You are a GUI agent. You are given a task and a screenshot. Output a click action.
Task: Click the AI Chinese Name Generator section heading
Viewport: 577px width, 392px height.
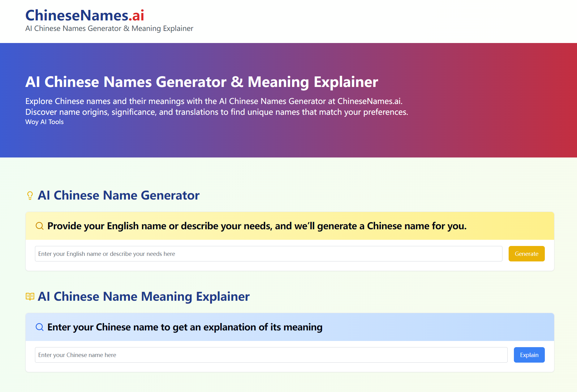(x=119, y=195)
